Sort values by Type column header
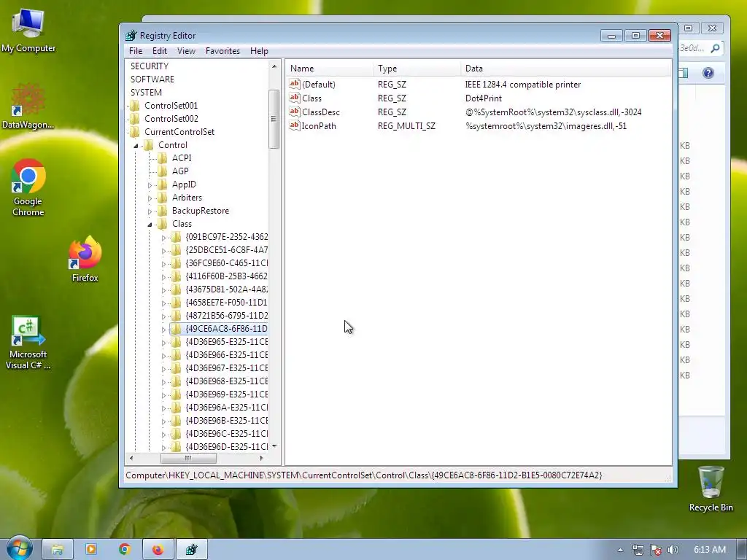Image resolution: width=747 pixels, height=560 pixels. 417,69
